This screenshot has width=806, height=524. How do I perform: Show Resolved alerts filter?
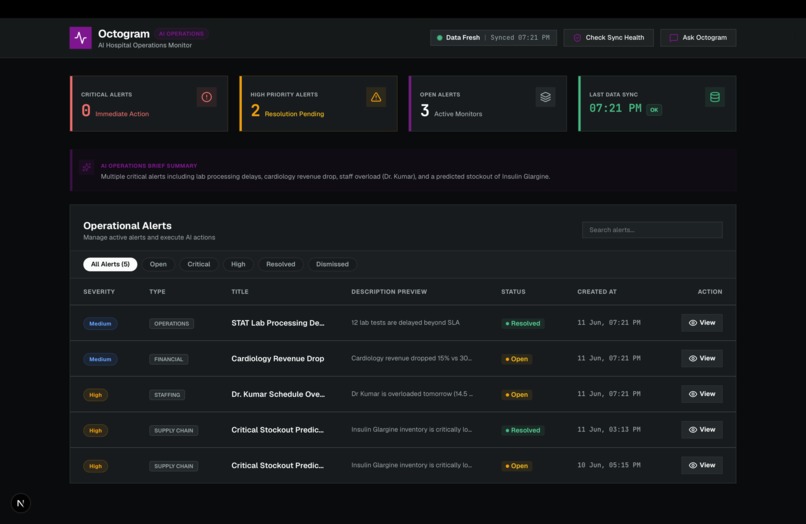tap(281, 264)
